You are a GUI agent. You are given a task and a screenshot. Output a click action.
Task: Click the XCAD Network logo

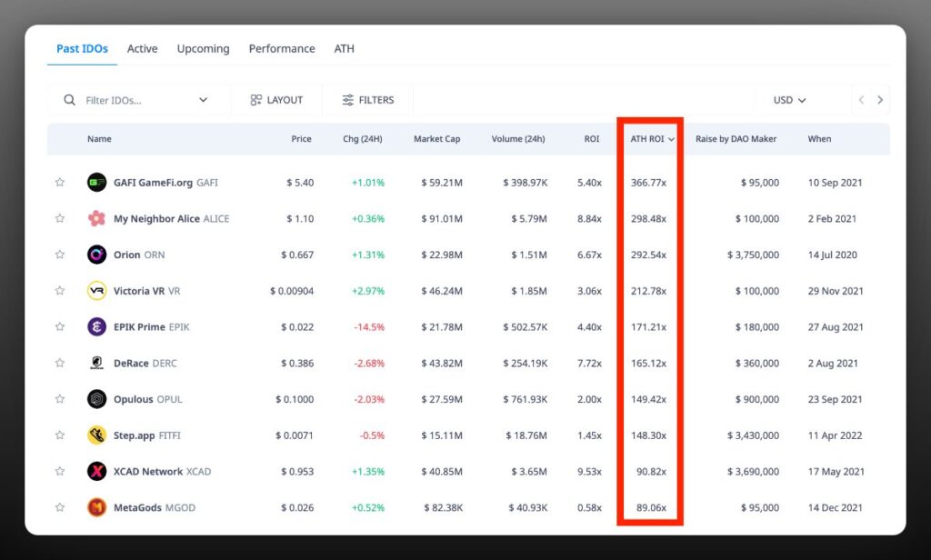96,472
